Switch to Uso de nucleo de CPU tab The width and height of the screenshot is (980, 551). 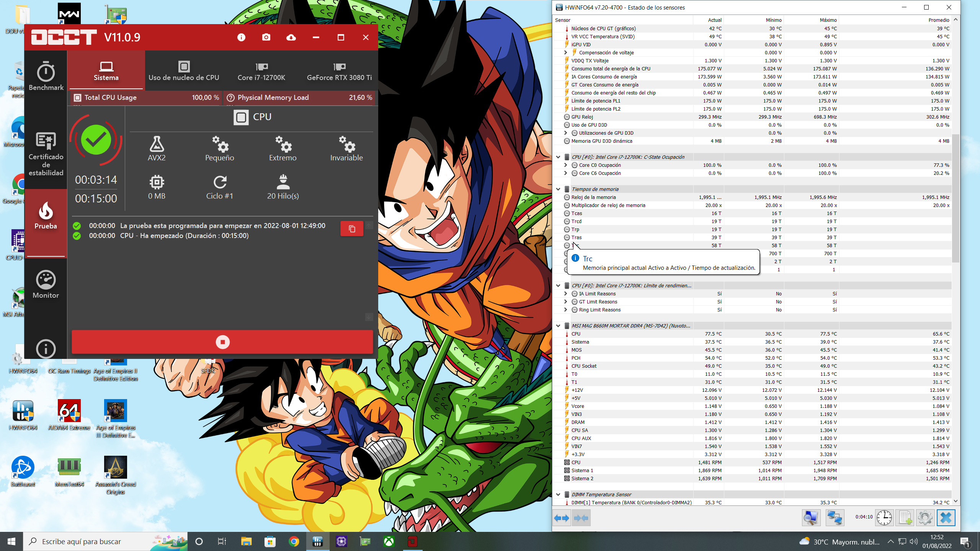click(184, 70)
